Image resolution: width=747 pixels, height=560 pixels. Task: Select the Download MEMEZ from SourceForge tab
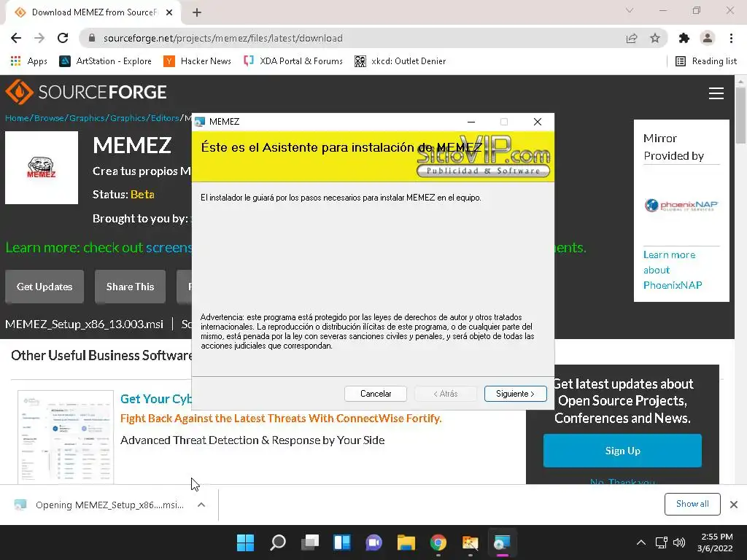click(x=93, y=12)
